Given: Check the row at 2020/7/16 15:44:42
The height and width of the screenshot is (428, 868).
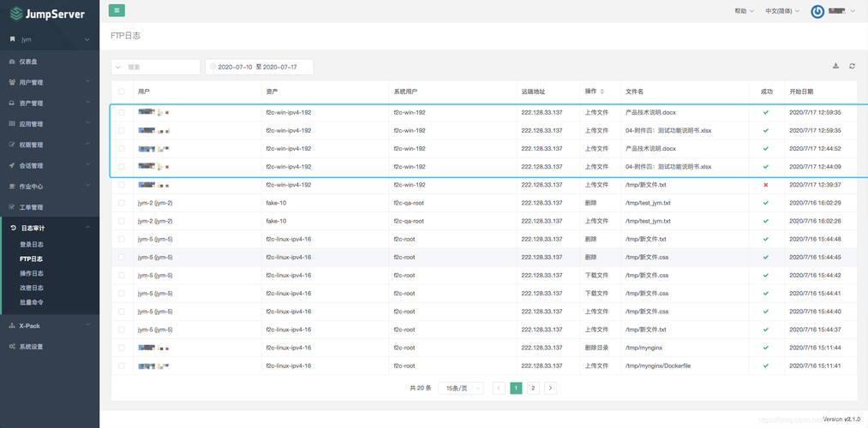Looking at the screenshot, I should 122,275.
